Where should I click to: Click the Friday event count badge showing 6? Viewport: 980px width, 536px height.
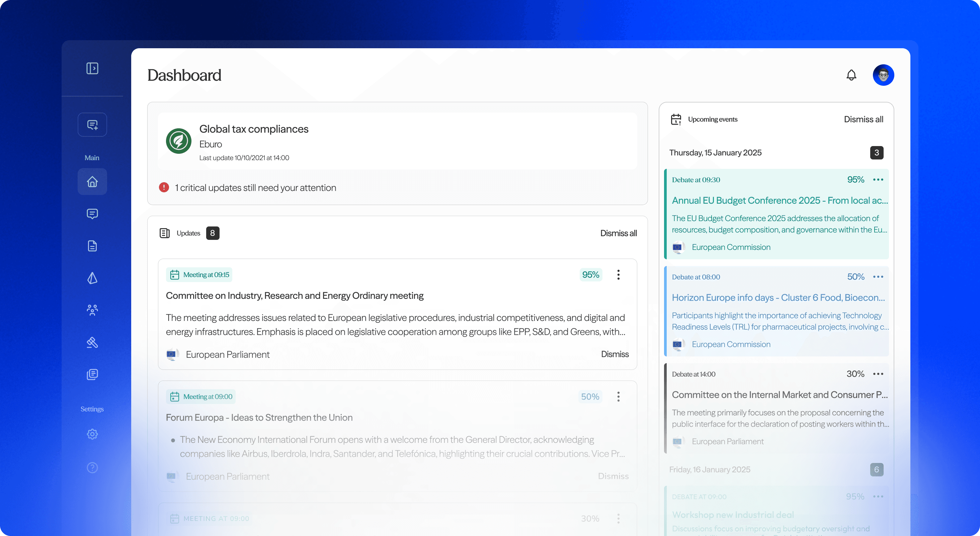[x=877, y=469]
